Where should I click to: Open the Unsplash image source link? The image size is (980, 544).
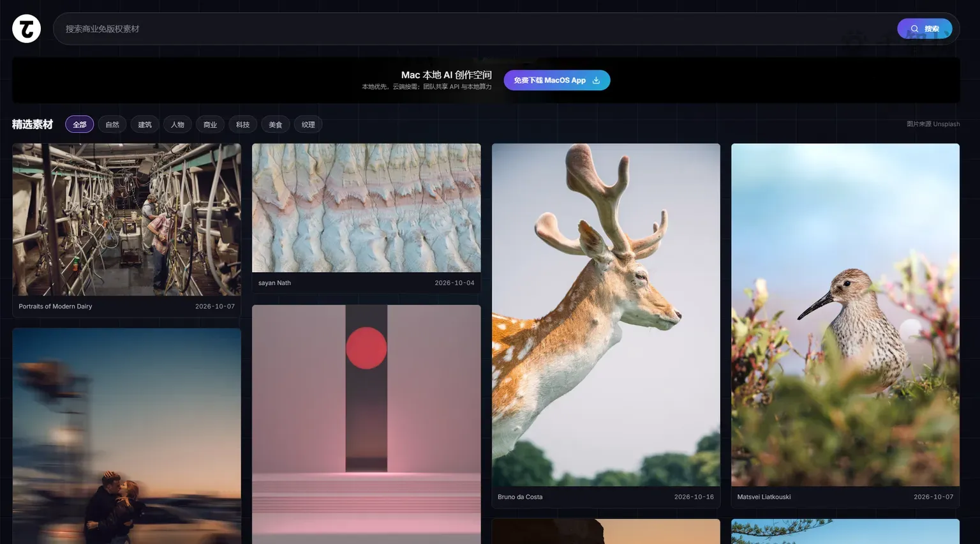tap(933, 124)
